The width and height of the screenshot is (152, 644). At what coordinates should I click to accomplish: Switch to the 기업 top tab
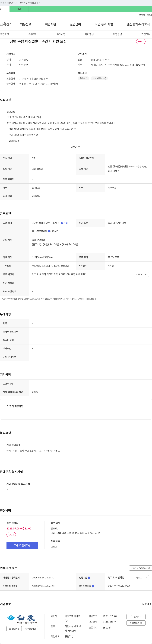tap(19, 9)
